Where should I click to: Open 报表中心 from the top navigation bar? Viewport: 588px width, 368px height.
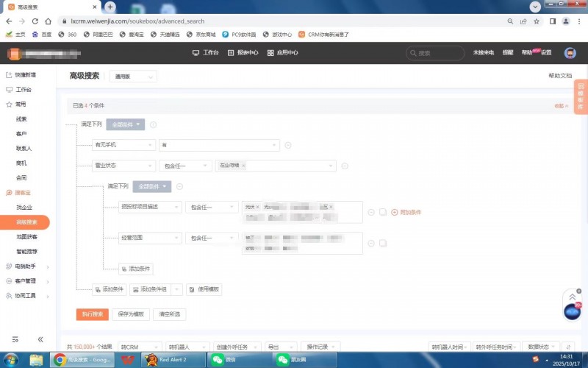(x=243, y=53)
